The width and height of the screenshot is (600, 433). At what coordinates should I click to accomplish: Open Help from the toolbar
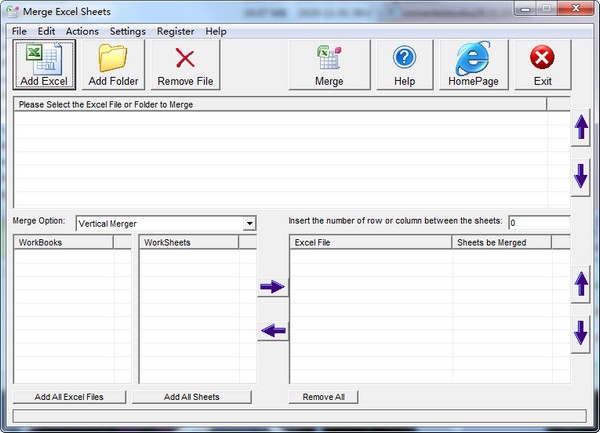tap(404, 65)
